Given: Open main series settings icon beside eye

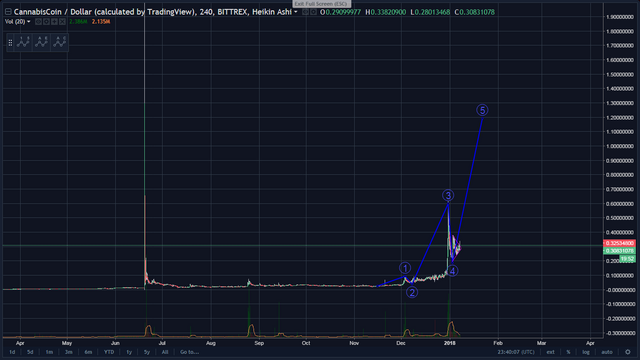Looking at the screenshot, I should (313, 12).
